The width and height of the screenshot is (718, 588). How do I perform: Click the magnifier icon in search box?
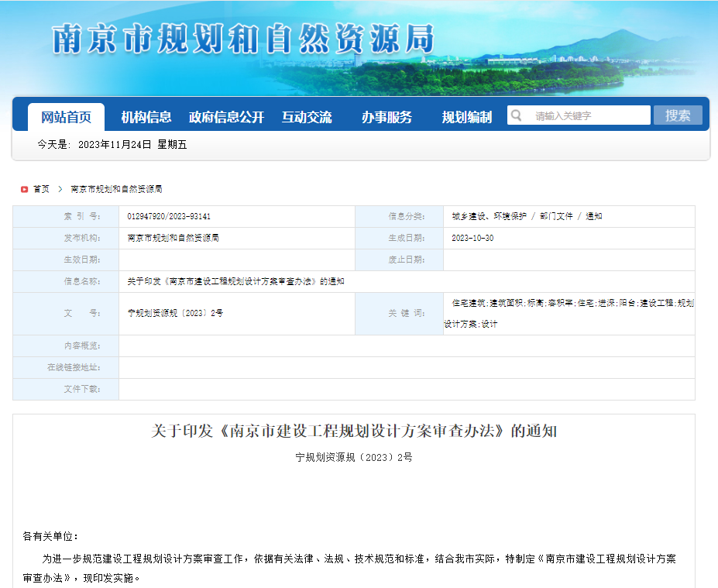[x=516, y=115]
